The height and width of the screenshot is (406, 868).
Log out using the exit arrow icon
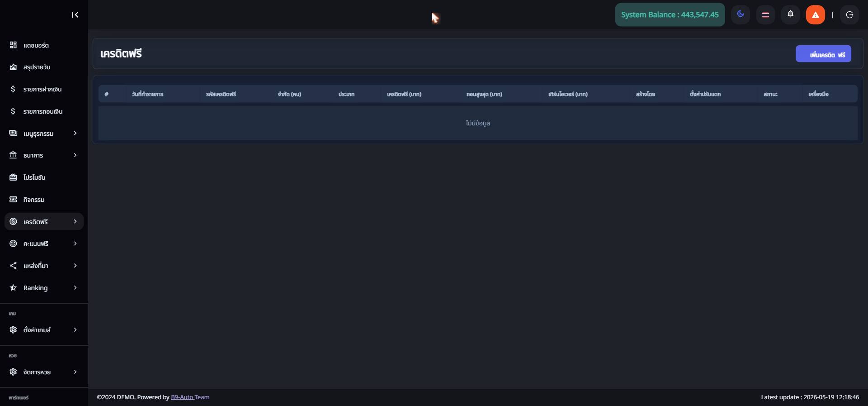[x=849, y=15]
